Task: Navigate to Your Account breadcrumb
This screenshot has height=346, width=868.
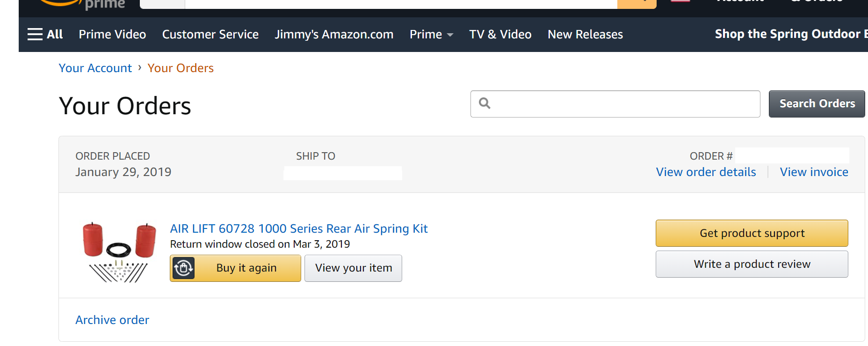Action: pyautogui.click(x=95, y=68)
